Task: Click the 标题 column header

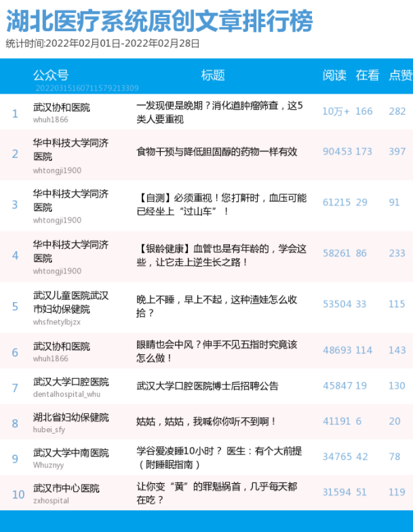Action: (x=213, y=75)
